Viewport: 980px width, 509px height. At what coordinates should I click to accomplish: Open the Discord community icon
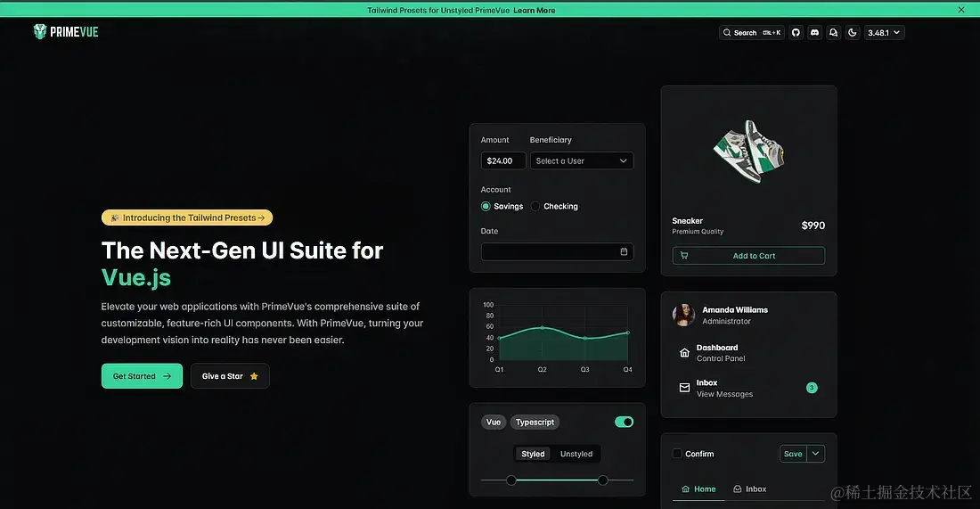(x=814, y=32)
